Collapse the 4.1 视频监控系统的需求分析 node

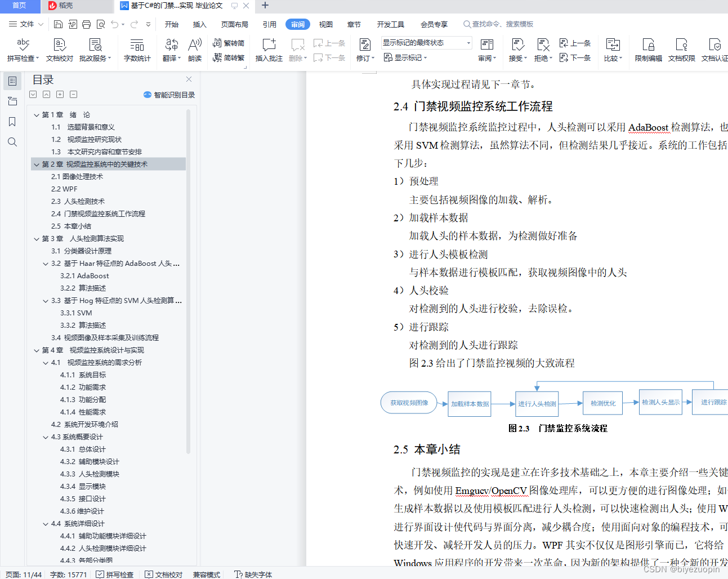coord(46,363)
